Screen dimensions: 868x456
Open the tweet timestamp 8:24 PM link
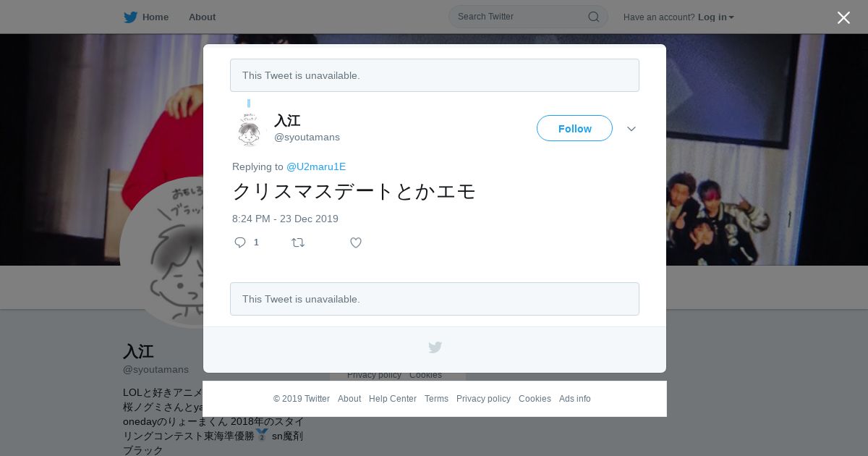(285, 219)
